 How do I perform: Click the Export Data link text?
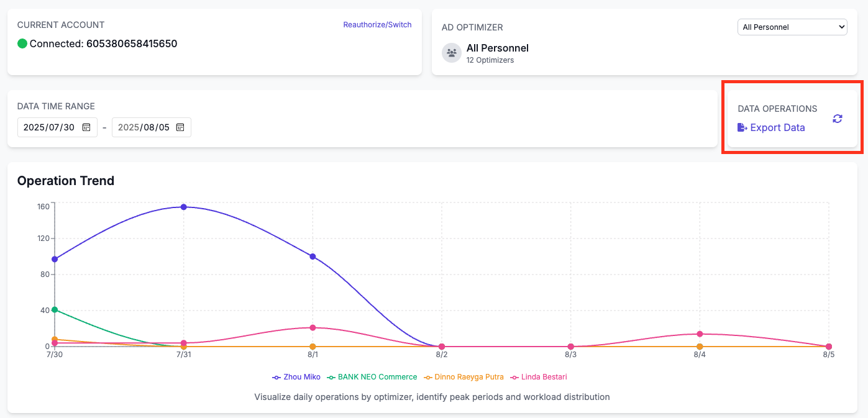coord(777,127)
